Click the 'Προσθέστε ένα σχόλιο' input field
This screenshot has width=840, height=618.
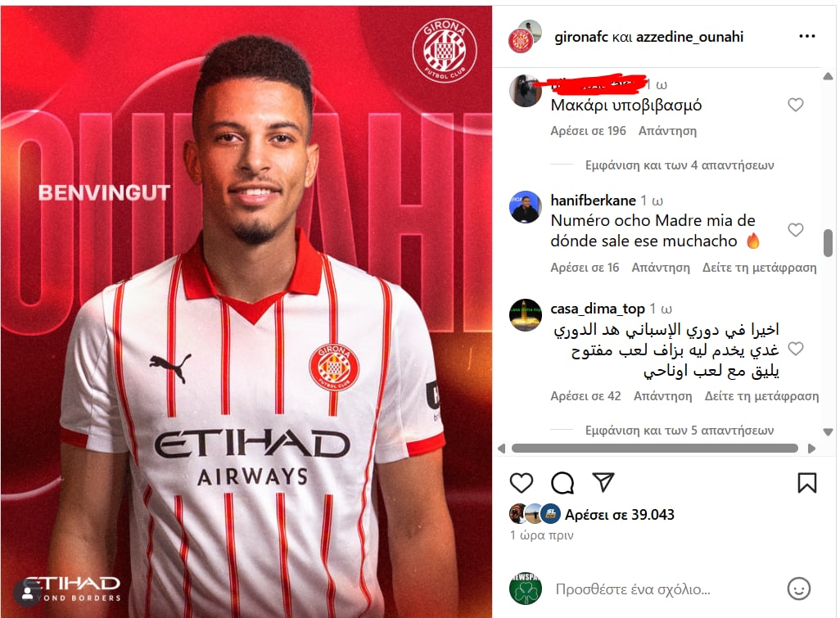[664, 589]
